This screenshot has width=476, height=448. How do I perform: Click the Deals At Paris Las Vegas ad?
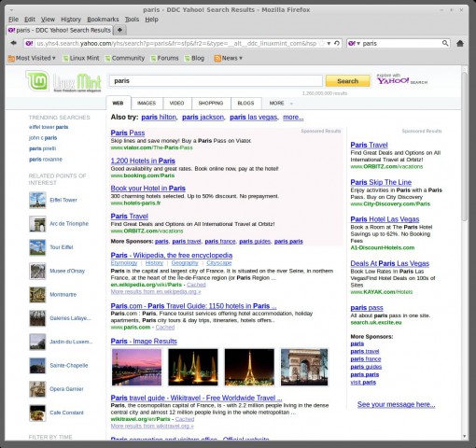click(390, 263)
